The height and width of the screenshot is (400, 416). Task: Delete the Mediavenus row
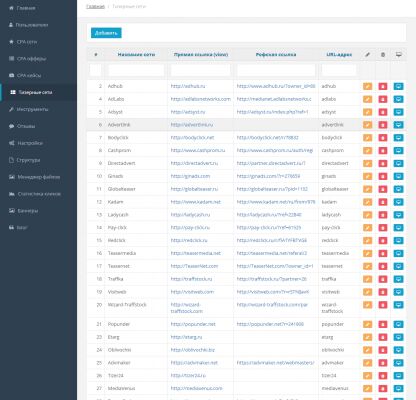383,389
